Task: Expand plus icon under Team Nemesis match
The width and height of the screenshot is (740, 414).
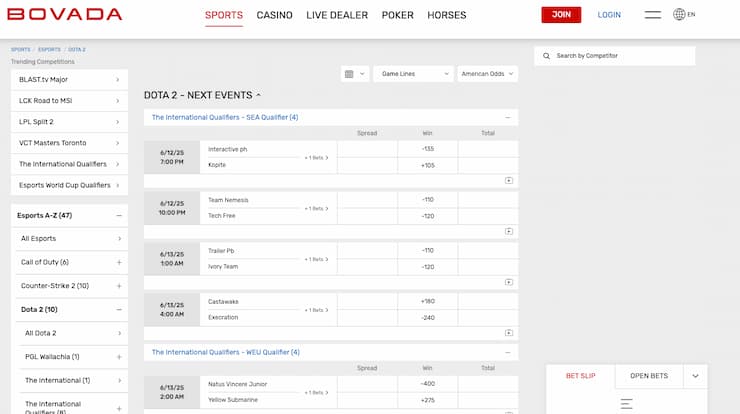Action: click(x=509, y=231)
